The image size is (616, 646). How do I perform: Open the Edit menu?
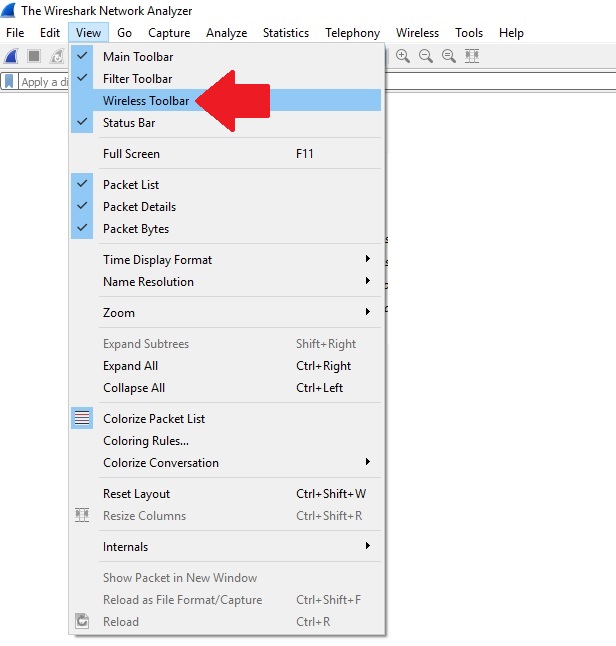(x=50, y=33)
